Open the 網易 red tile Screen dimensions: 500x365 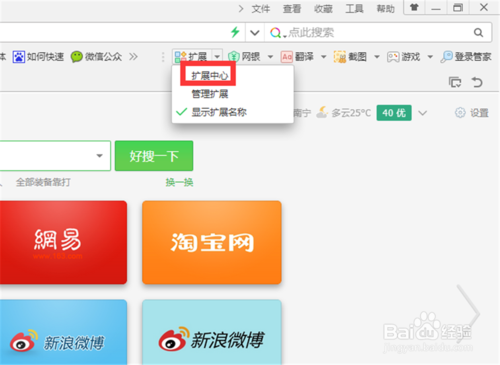(x=63, y=242)
